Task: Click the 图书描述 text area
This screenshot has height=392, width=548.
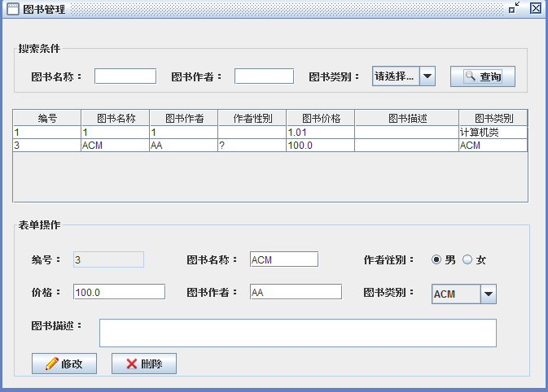Action: click(x=298, y=333)
